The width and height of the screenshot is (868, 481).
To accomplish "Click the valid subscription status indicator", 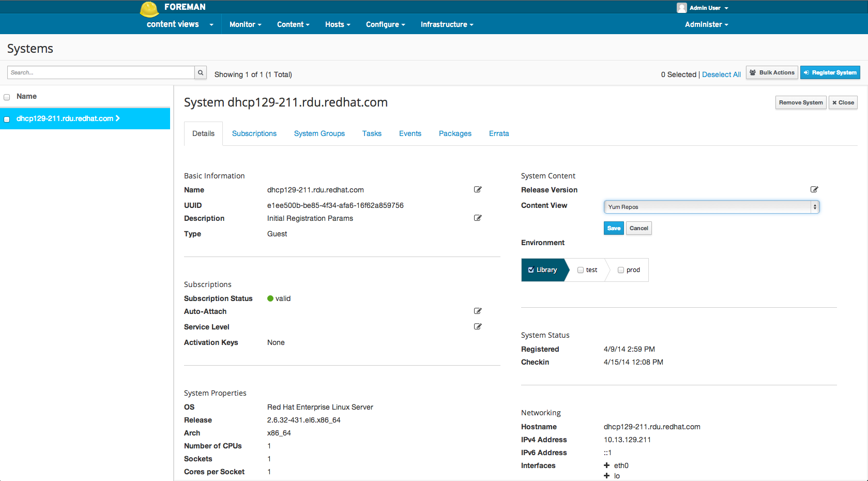I will coord(279,298).
